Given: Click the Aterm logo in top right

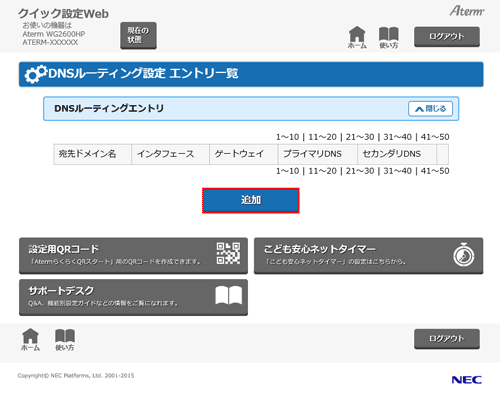Looking at the screenshot, I should [x=467, y=11].
